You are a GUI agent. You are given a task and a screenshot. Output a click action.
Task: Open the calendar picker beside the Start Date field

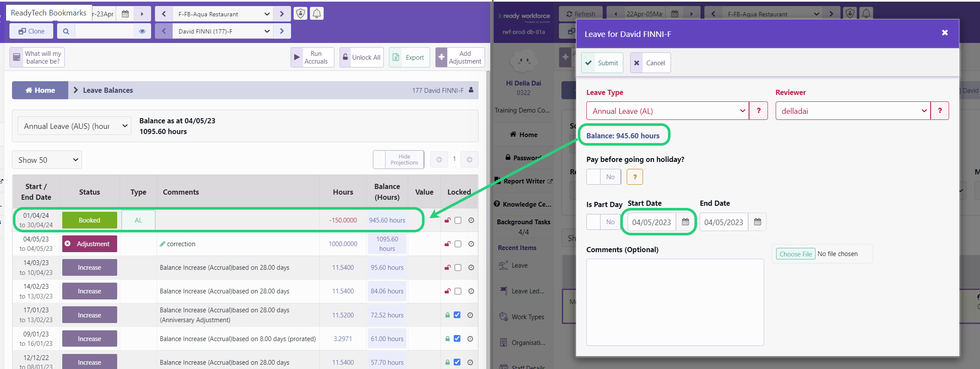click(685, 222)
